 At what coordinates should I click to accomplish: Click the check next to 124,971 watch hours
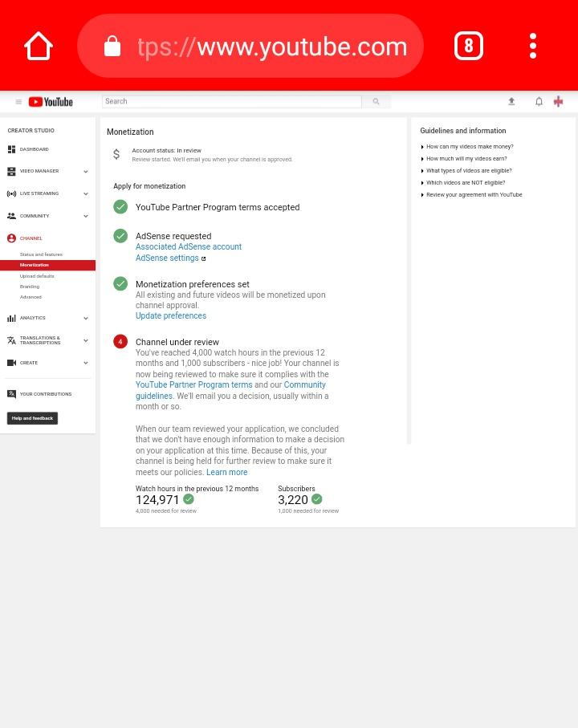[189, 499]
